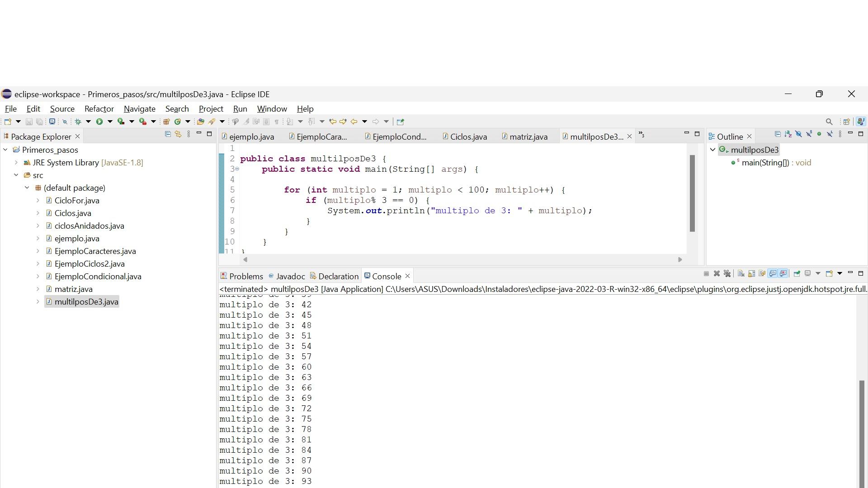This screenshot has height=488, width=868.
Task: Click the Debug bug icon in toolbar
Action: 78,122
